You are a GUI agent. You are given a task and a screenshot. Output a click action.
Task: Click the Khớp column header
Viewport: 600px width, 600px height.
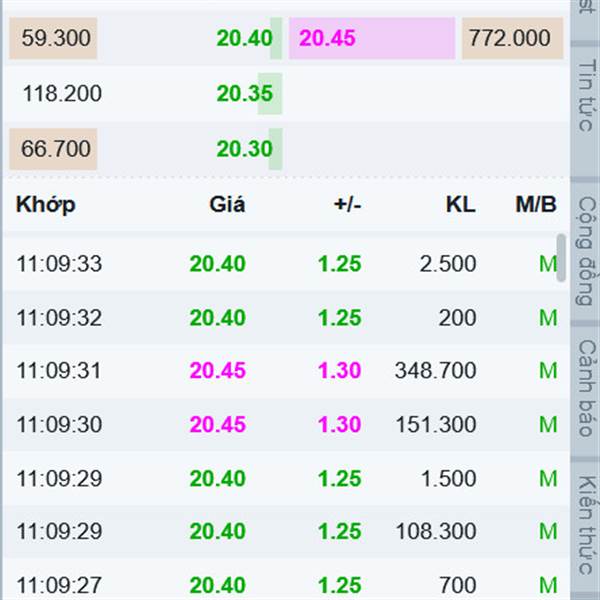46,204
